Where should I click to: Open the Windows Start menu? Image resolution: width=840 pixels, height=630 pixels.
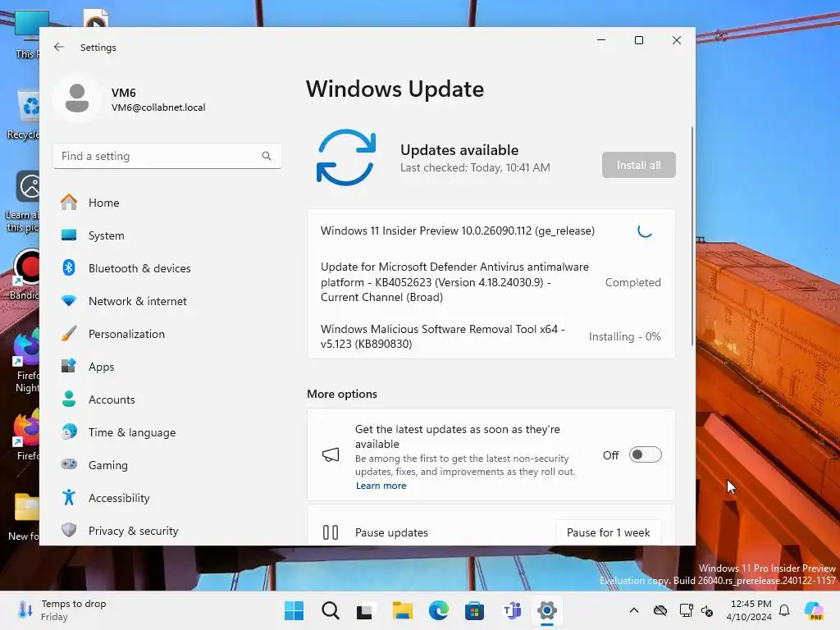294,610
